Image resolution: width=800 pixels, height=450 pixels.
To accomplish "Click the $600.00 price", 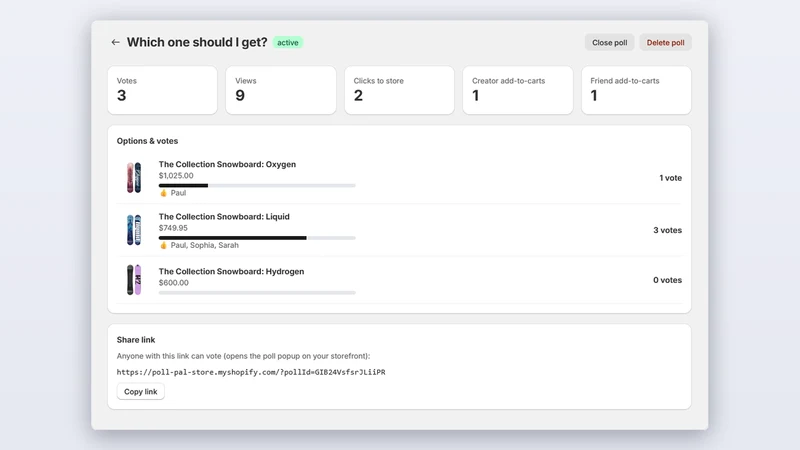I will pyautogui.click(x=173, y=283).
